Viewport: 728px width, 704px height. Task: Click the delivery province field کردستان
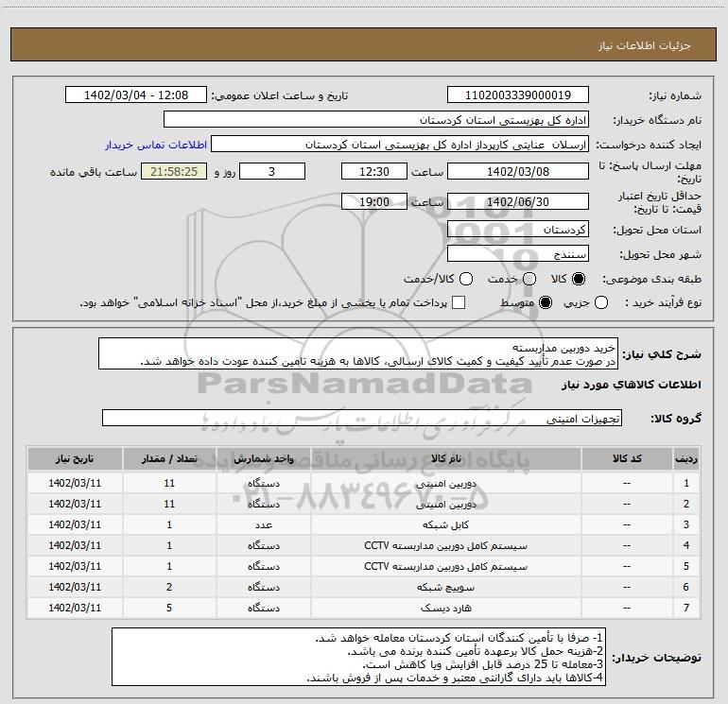[518, 230]
